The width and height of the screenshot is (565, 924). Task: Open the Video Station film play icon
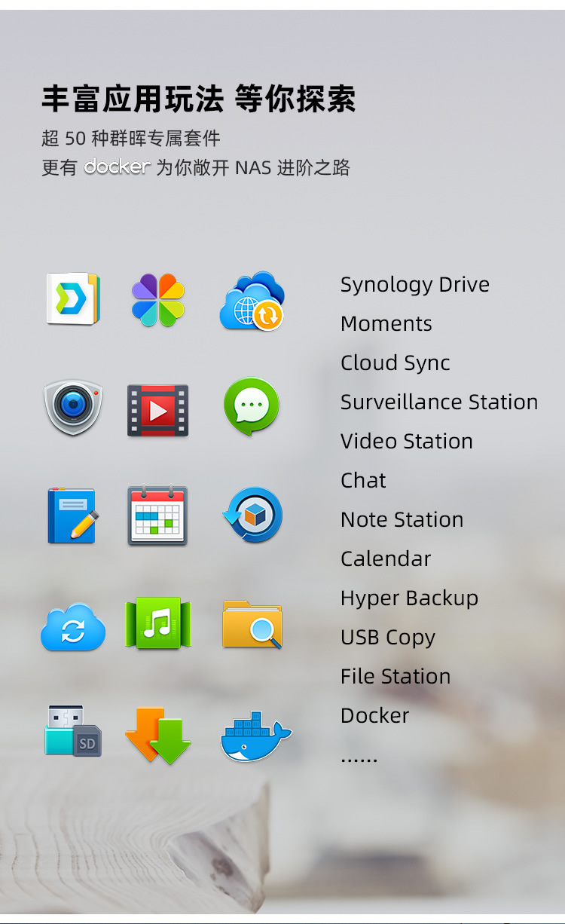coord(157,411)
